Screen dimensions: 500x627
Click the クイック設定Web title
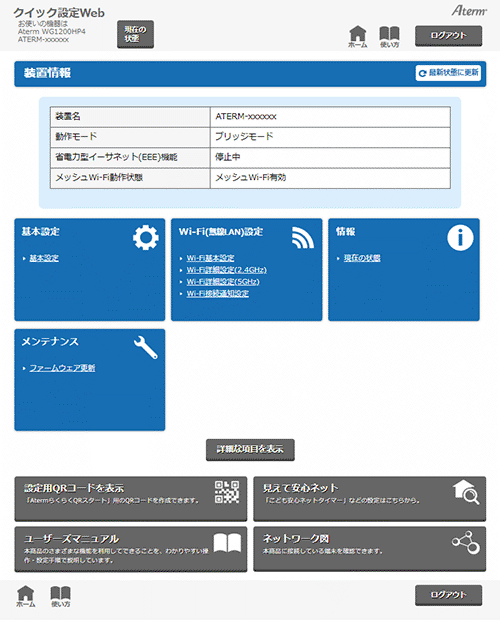point(59,13)
